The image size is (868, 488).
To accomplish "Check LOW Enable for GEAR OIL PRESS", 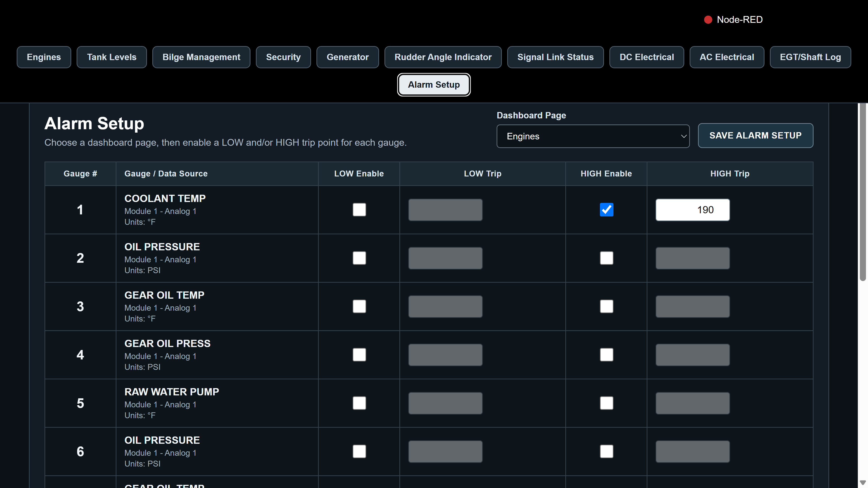I will pos(359,355).
